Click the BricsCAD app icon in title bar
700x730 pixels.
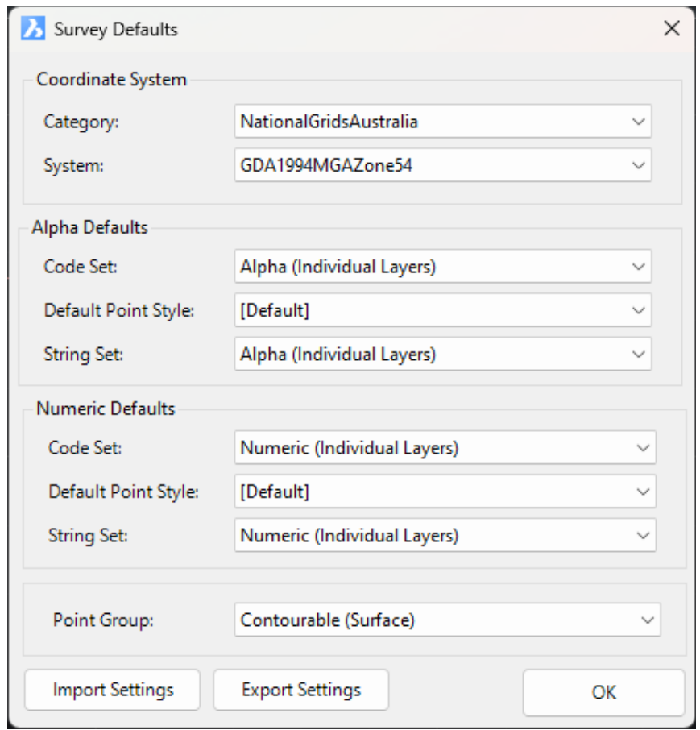pos(33,29)
